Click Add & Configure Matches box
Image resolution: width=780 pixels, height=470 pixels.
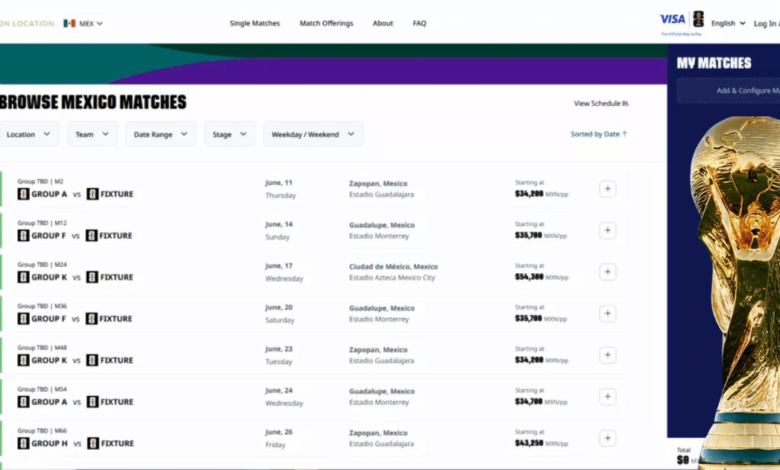pos(728,91)
